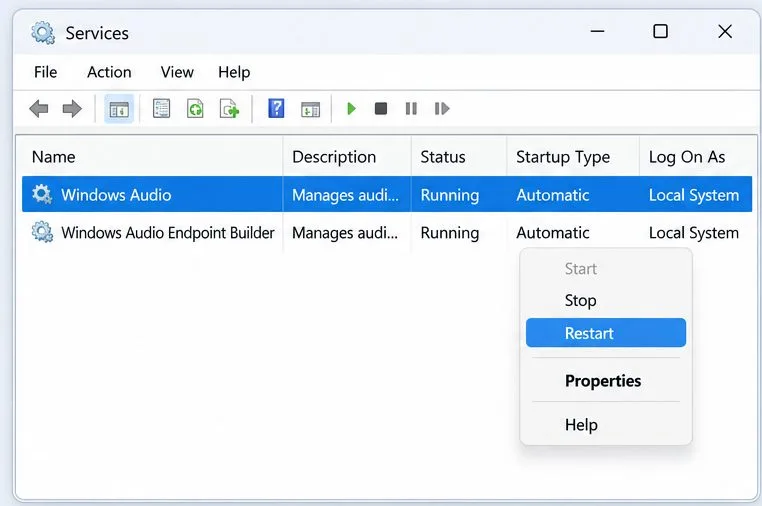Restart service with the toolbar restart icon
This screenshot has width=762, height=506.
[x=442, y=108]
